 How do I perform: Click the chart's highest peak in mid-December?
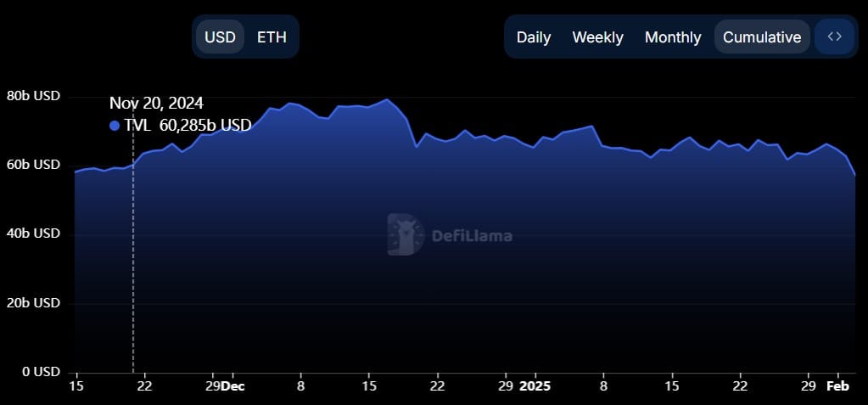pos(388,99)
